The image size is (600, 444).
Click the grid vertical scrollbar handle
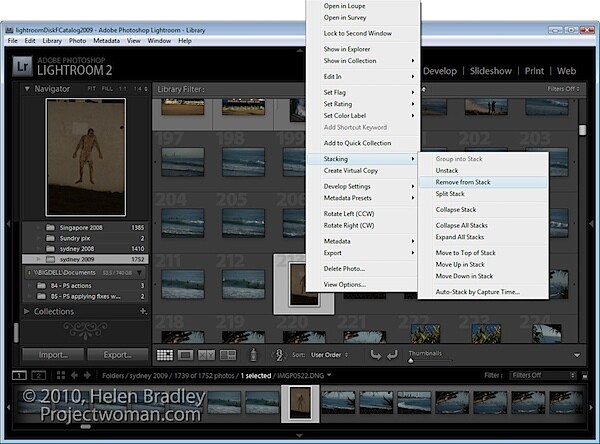coord(582,130)
